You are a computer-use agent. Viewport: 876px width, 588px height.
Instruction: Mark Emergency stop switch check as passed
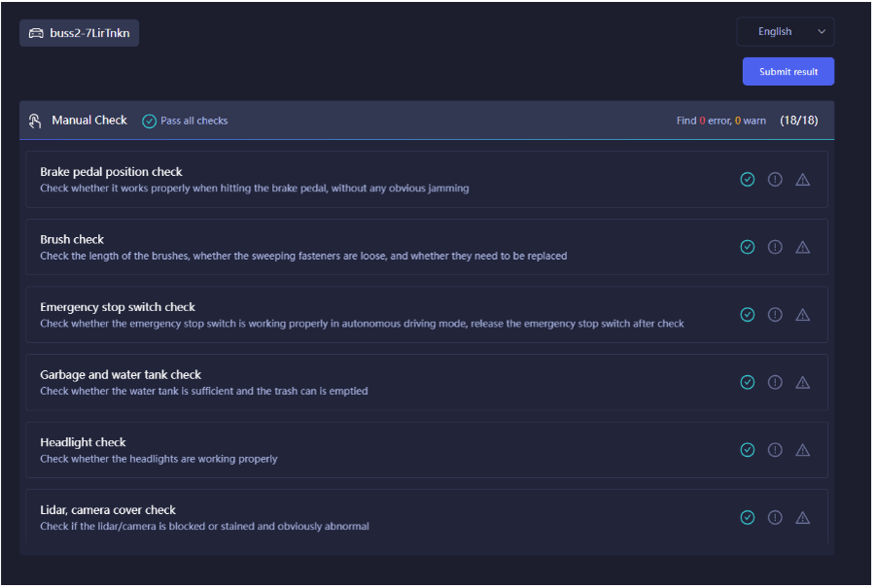click(748, 314)
